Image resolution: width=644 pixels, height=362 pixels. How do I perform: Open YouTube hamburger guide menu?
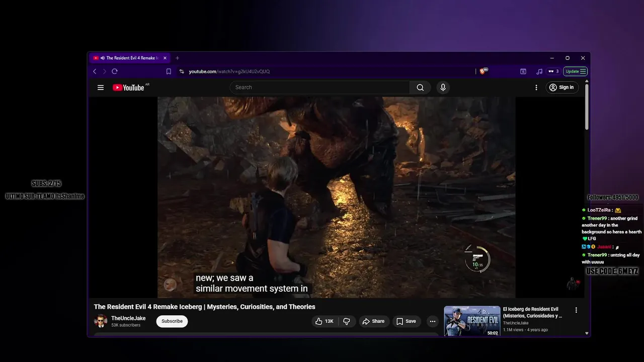(x=101, y=87)
